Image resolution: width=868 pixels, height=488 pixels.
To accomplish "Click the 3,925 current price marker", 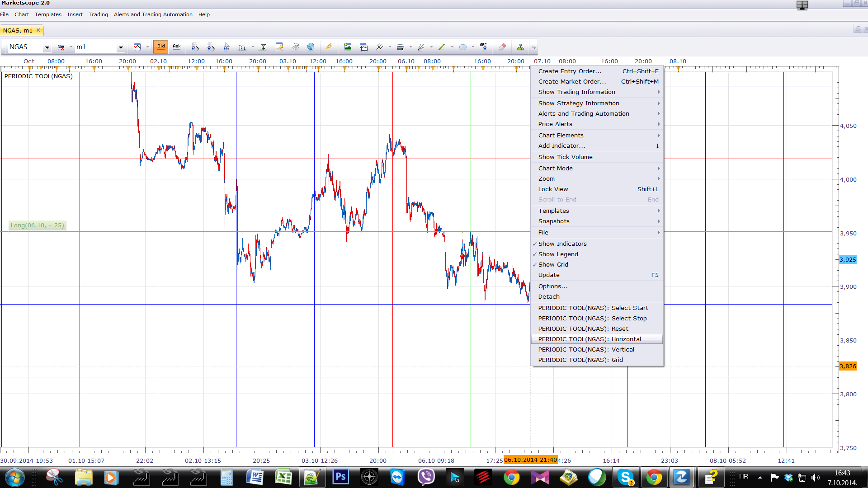I will click(x=848, y=259).
